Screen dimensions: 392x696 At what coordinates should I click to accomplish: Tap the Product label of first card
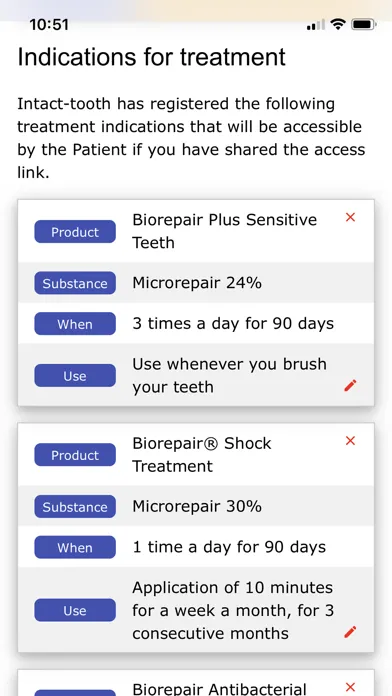tap(75, 232)
